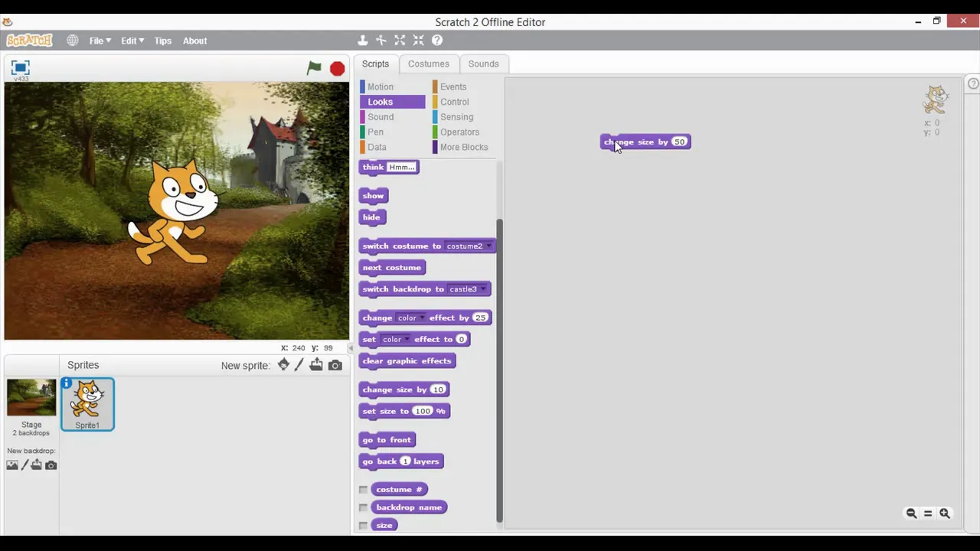Switch stage to full screen mode

click(20, 68)
